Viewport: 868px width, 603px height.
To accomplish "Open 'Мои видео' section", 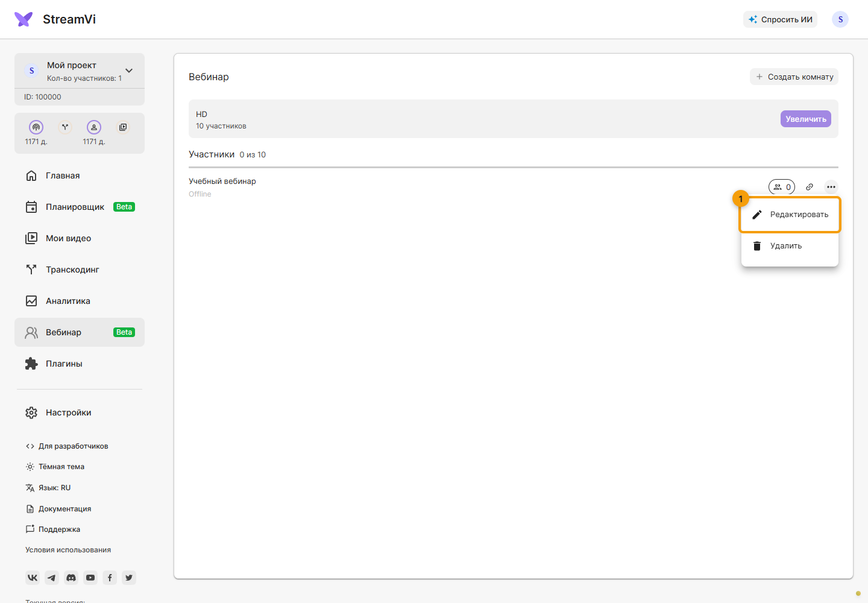I will point(80,238).
